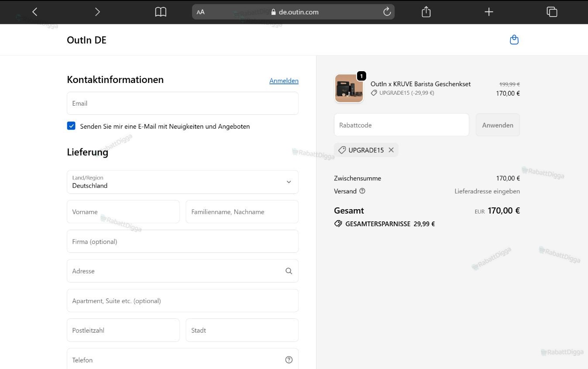Click the Gesamt EUR 170,00 € total
588x369 pixels.
(x=427, y=210)
